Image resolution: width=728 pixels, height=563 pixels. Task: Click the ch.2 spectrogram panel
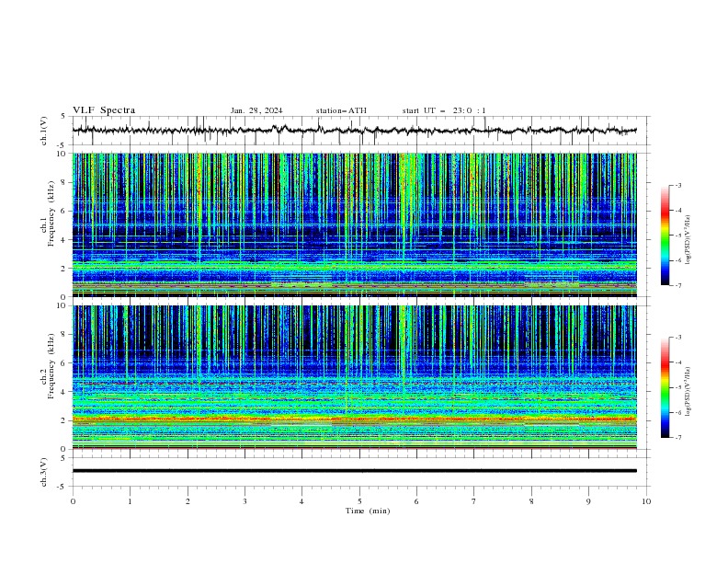[x=354, y=377]
